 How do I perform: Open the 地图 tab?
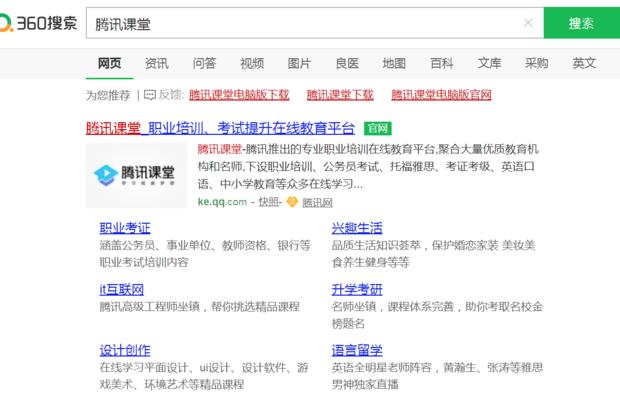pos(394,63)
